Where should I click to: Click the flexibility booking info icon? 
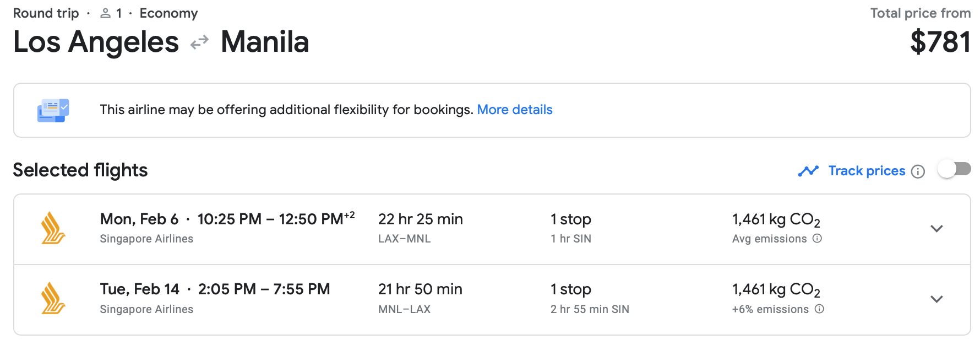coord(53,110)
